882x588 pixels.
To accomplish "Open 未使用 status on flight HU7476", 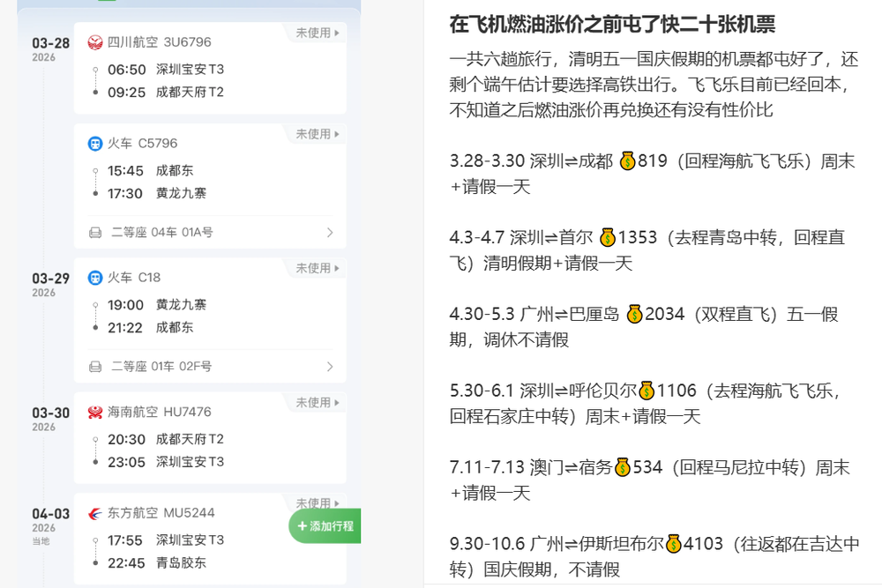I will pyautogui.click(x=318, y=403).
